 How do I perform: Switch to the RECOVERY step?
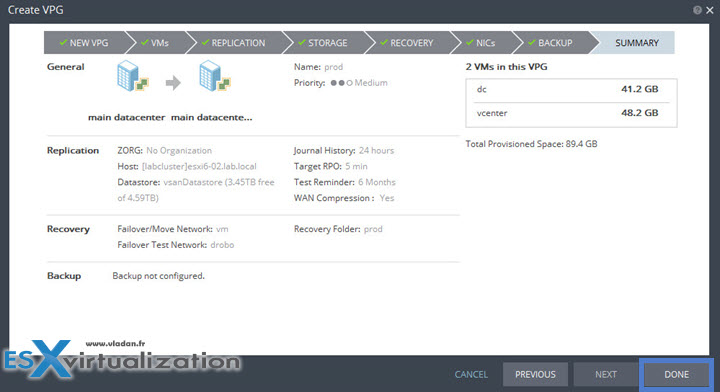(407, 43)
